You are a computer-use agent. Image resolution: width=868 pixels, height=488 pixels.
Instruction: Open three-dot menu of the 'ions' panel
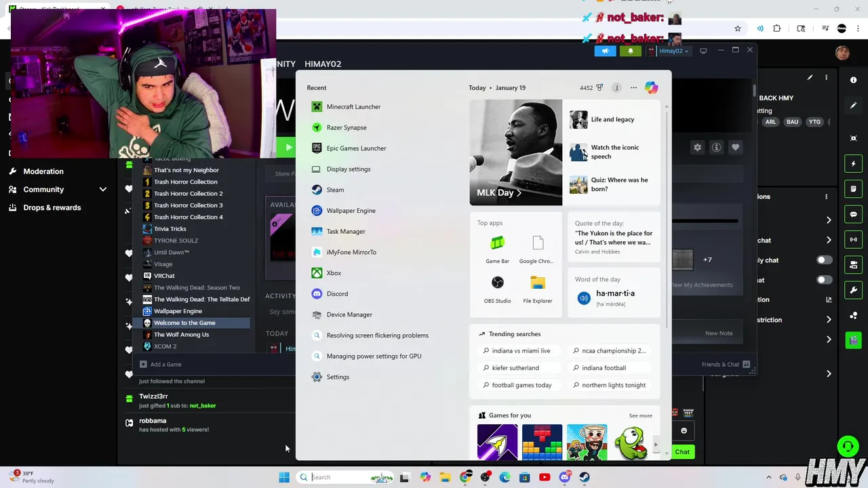tap(826, 197)
